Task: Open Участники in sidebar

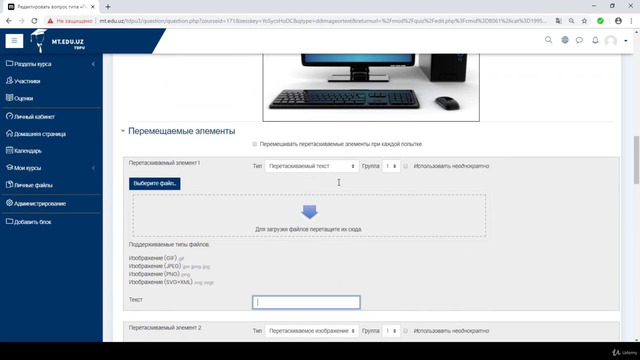Action: point(23,81)
